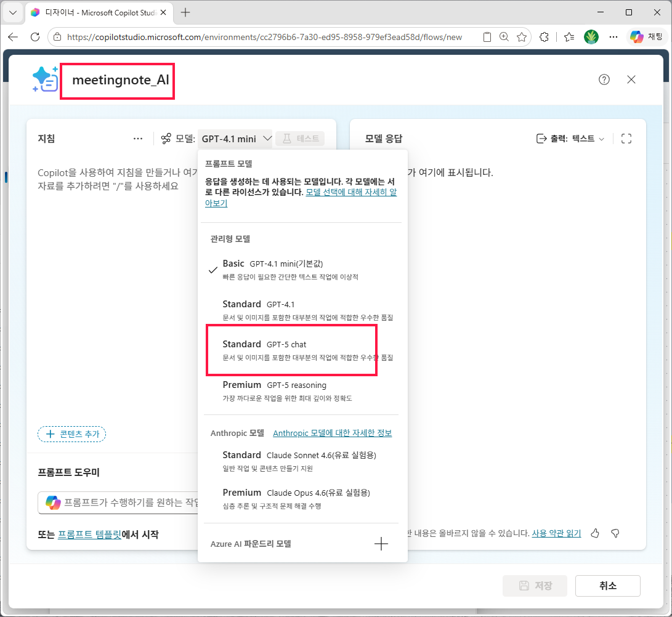Close the prompt dialog with X
The width and height of the screenshot is (672, 617).
click(631, 79)
